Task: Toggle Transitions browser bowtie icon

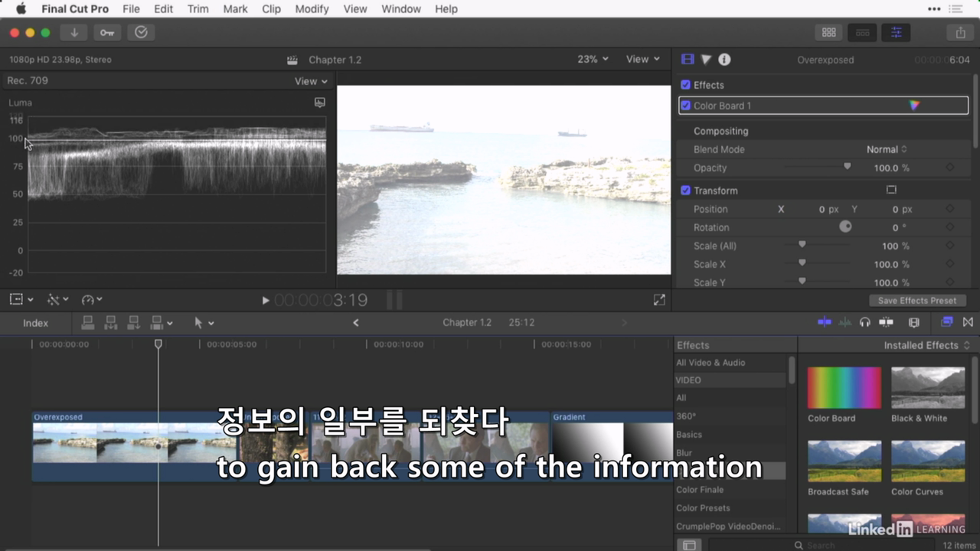Action: coord(968,322)
